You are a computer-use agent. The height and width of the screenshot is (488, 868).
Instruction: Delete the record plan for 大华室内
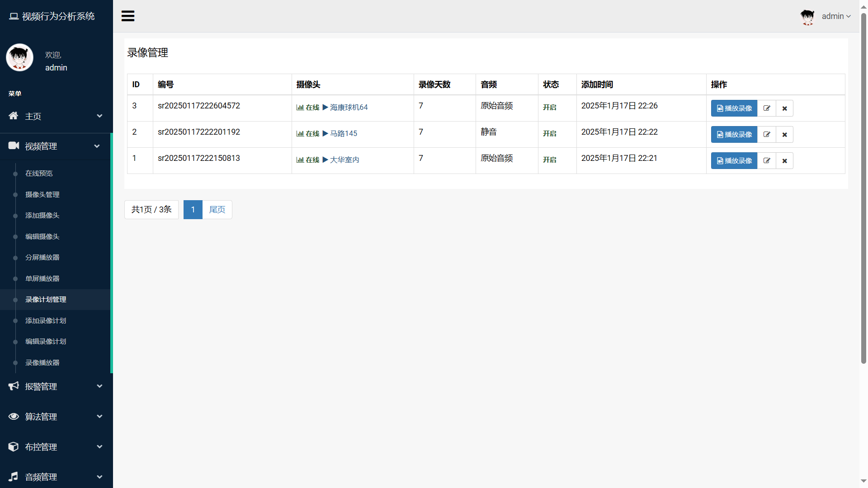tap(785, 161)
